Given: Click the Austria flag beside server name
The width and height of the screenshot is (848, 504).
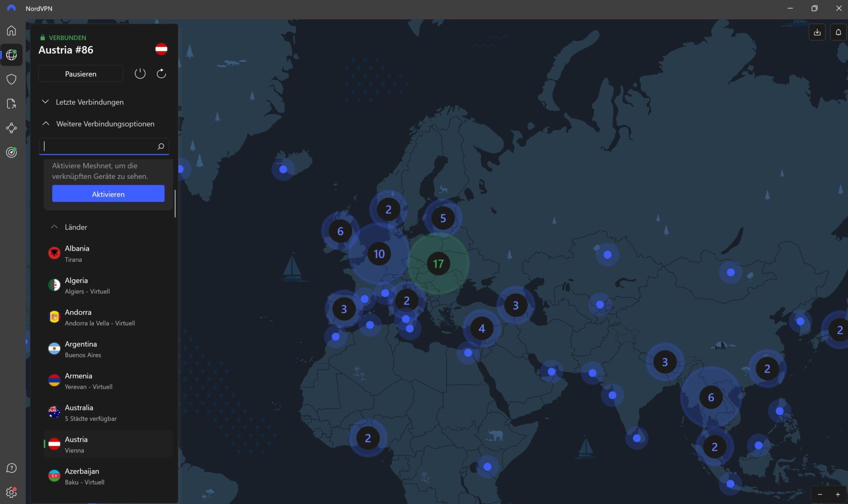Looking at the screenshot, I should tap(161, 49).
